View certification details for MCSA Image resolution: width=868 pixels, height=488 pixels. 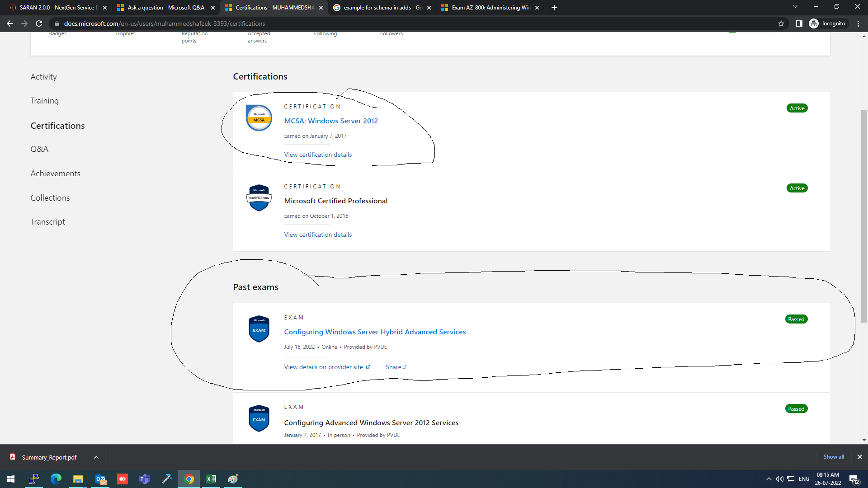[x=318, y=155]
